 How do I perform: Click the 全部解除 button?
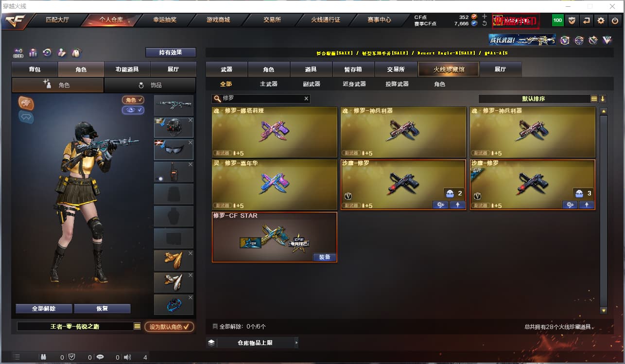44,309
